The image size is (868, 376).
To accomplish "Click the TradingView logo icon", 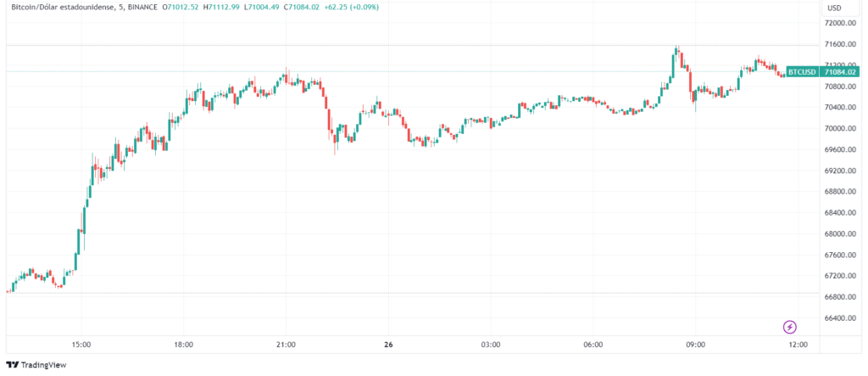I will (x=12, y=365).
